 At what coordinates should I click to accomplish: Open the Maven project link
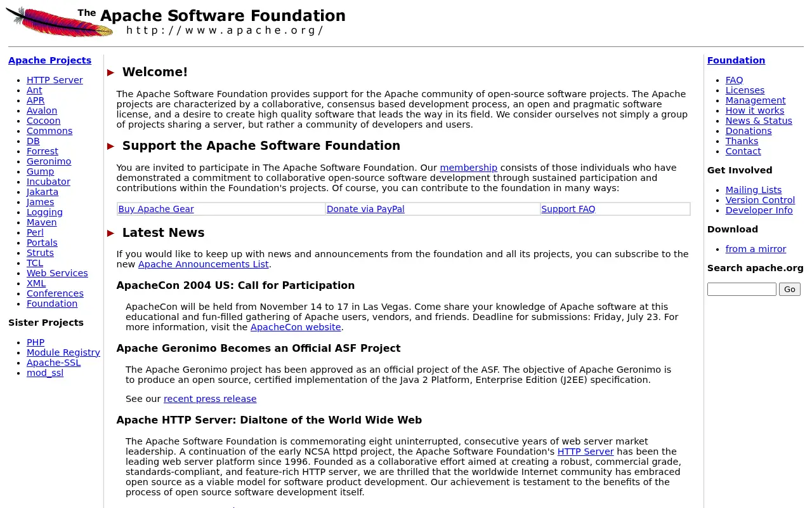click(x=42, y=222)
